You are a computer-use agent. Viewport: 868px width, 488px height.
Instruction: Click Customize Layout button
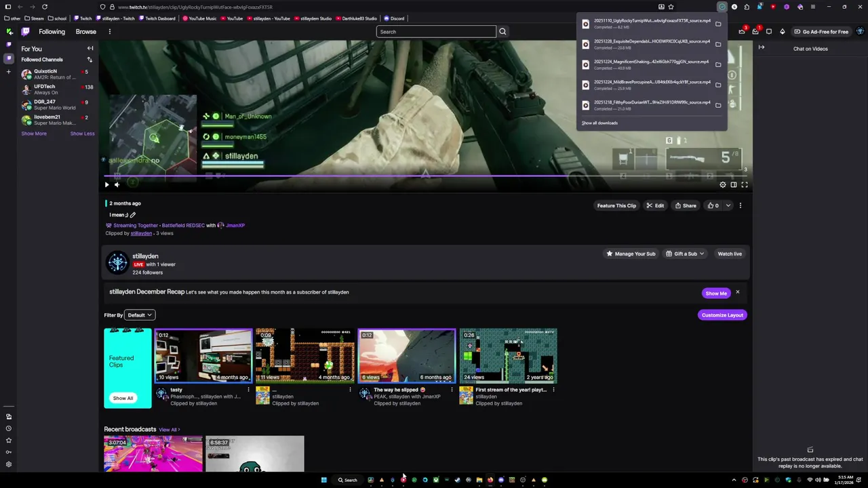point(722,315)
